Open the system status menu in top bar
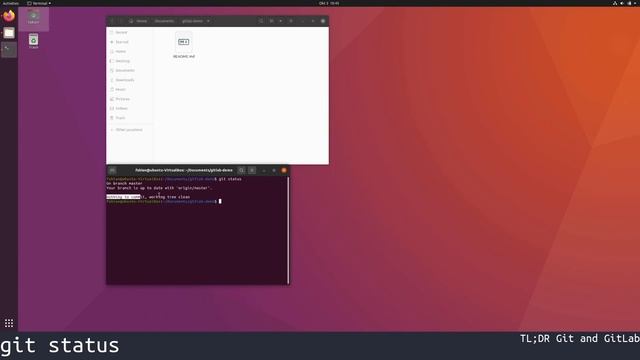The image size is (640, 360). pos(624,3)
